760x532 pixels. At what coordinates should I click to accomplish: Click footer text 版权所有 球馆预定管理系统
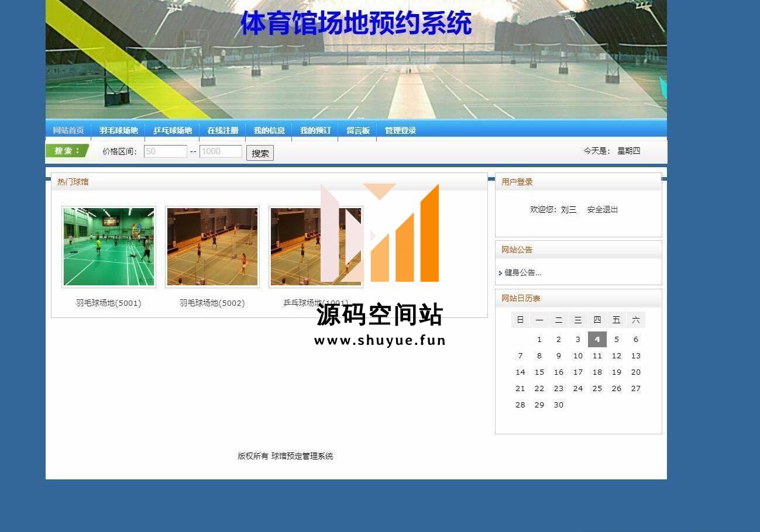tap(286, 456)
